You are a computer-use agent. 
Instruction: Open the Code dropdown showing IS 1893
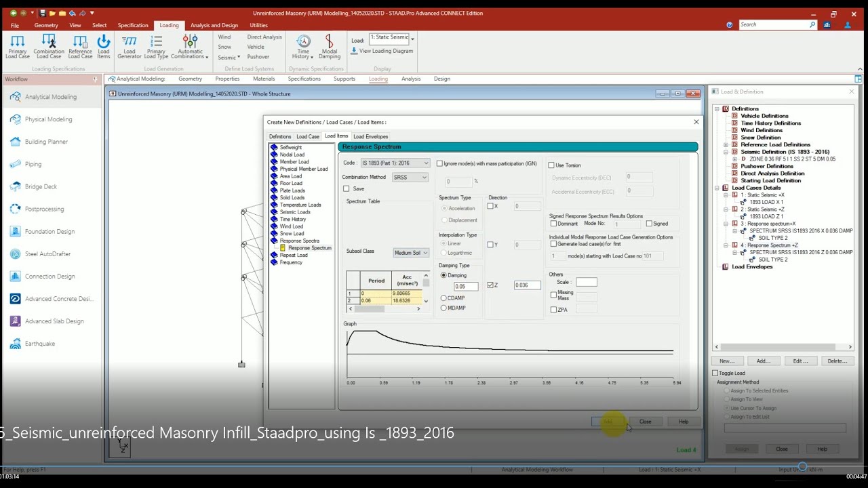[x=395, y=163]
